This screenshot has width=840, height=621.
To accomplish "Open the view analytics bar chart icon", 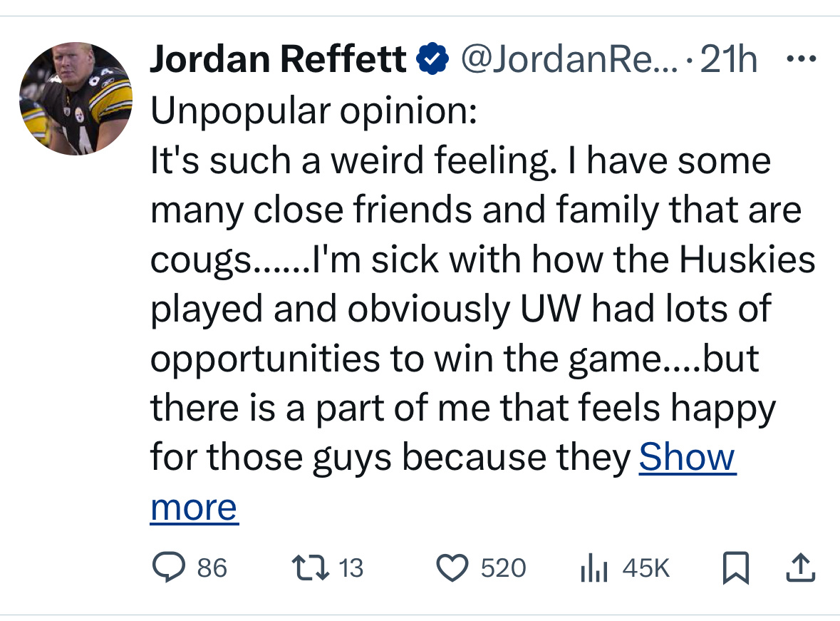I will click(x=593, y=568).
